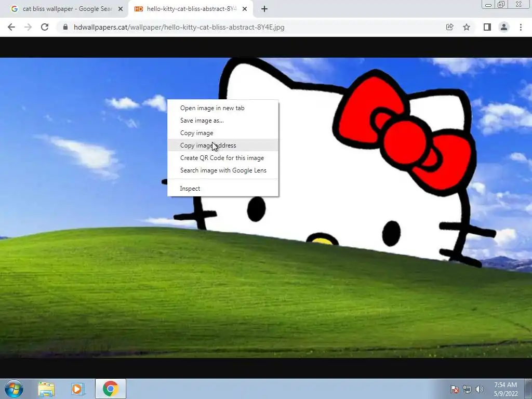Select the hello-kitty-cat-bliss-abstract tab
This screenshot has width=532, height=399.
(x=191, y=9)
